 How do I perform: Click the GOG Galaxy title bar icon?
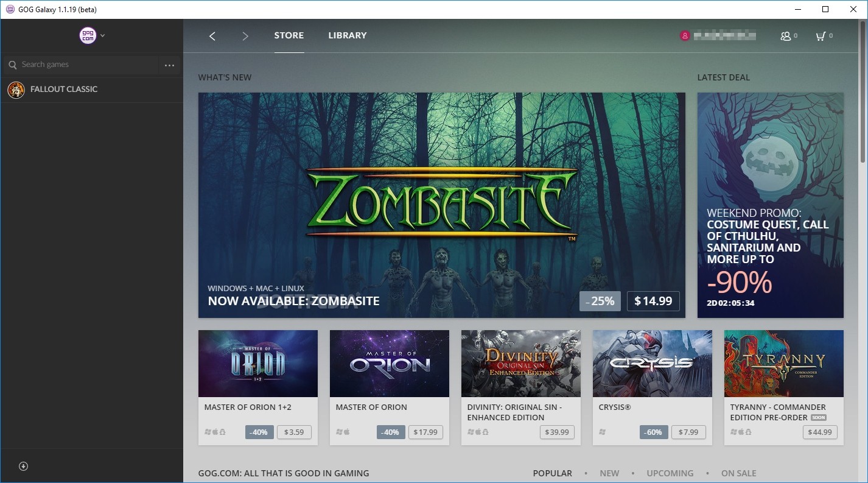10,9
